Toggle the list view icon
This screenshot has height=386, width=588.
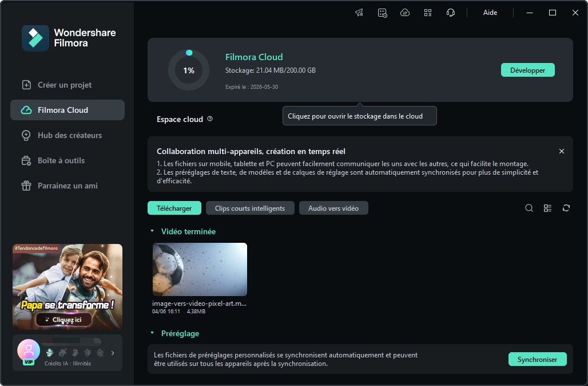pos(547,208)
